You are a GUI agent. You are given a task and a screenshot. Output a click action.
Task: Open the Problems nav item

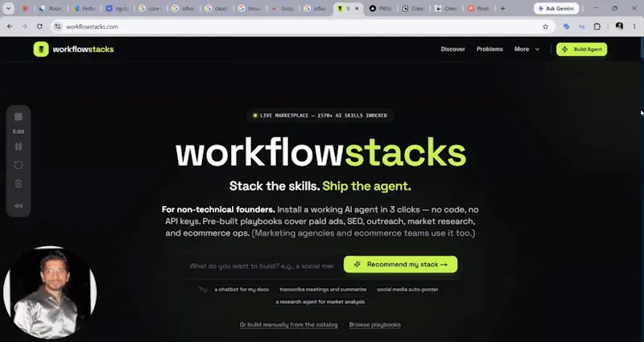pos(489,49)
